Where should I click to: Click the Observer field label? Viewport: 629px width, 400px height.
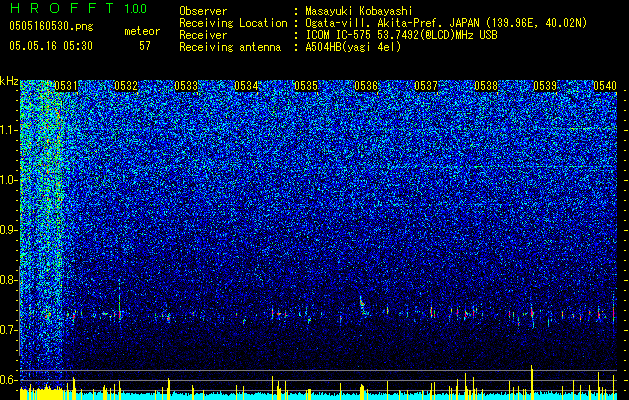[203, 11]
